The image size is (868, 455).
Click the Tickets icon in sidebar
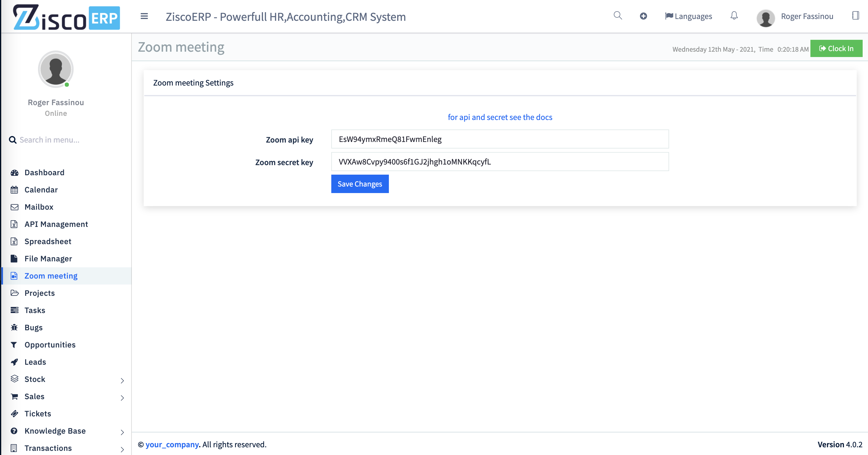point(14,413)
